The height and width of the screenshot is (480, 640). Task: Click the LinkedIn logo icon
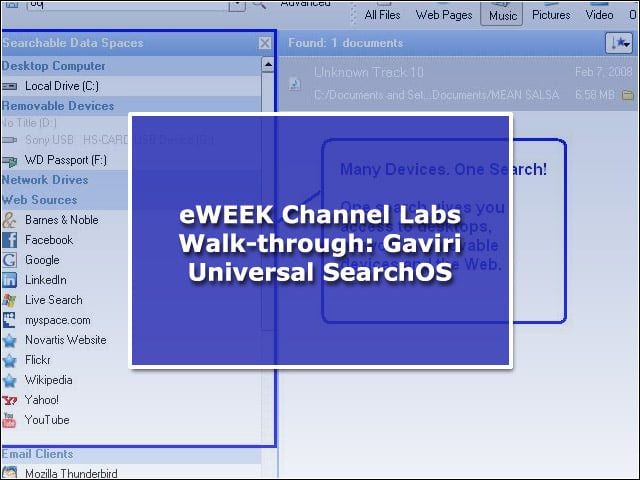coord(9,280)
